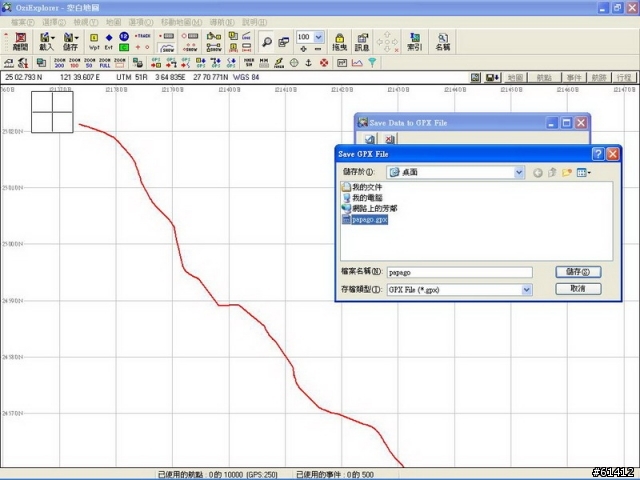This screenshot has width=640, height=480.
Task: Click the 地圖 button on coordinate bar
Action: click(x=515, y=78)
